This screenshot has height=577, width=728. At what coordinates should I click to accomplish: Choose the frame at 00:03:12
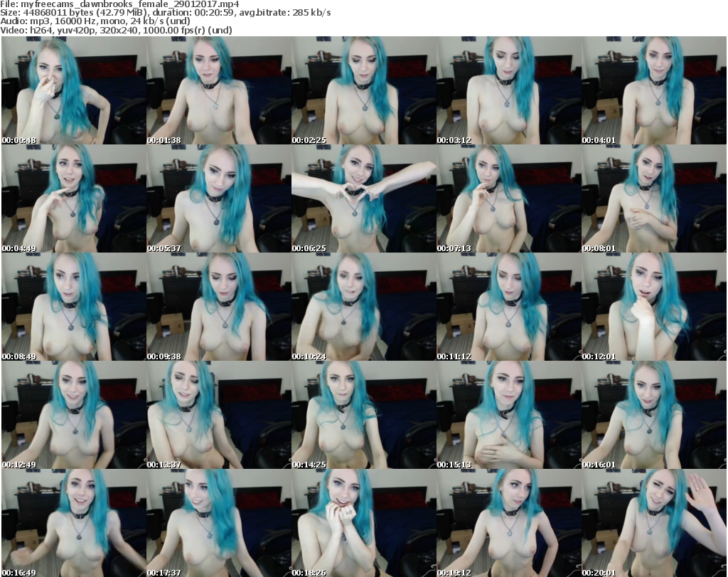[x=509, y=90]
